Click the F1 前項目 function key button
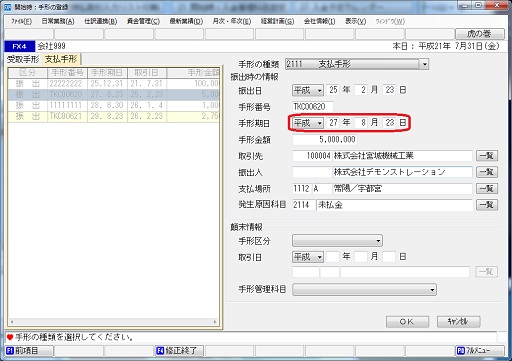 (29, 351)
